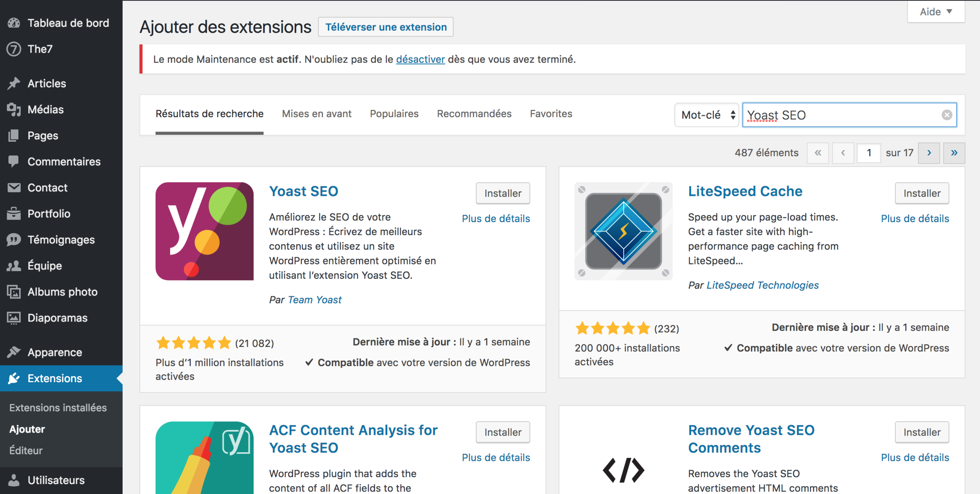Image resolution: width=980 pixels, height=494 pixels.
Task: Open Médias via its media icon
Action: tap(14, 110)
